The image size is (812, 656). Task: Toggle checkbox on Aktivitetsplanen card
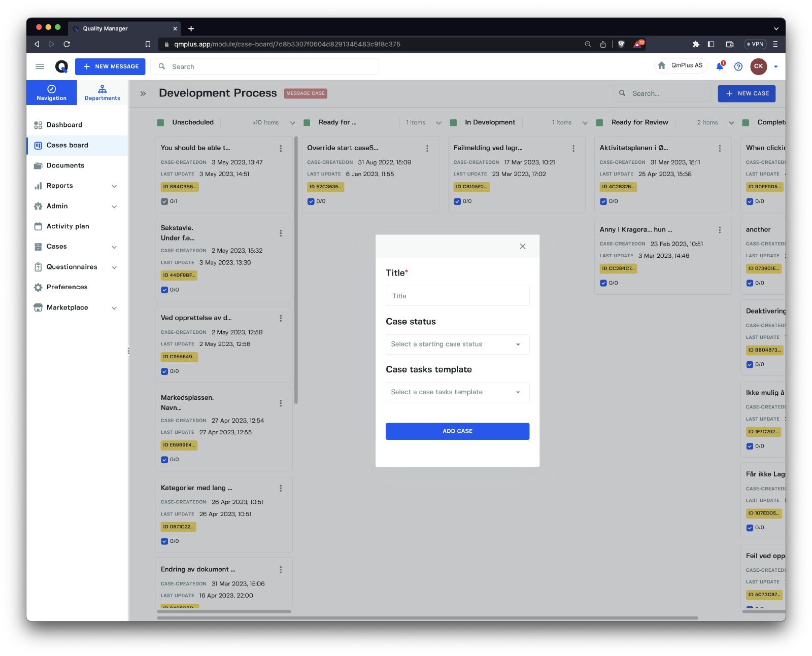(x=603, y=201)
